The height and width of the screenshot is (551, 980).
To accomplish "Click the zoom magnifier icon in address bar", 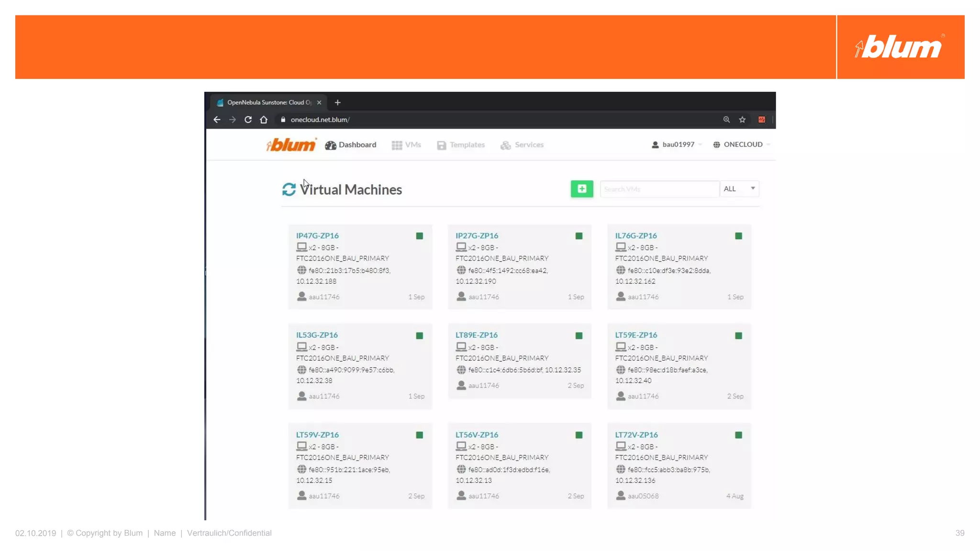I will tap(726, 120).
